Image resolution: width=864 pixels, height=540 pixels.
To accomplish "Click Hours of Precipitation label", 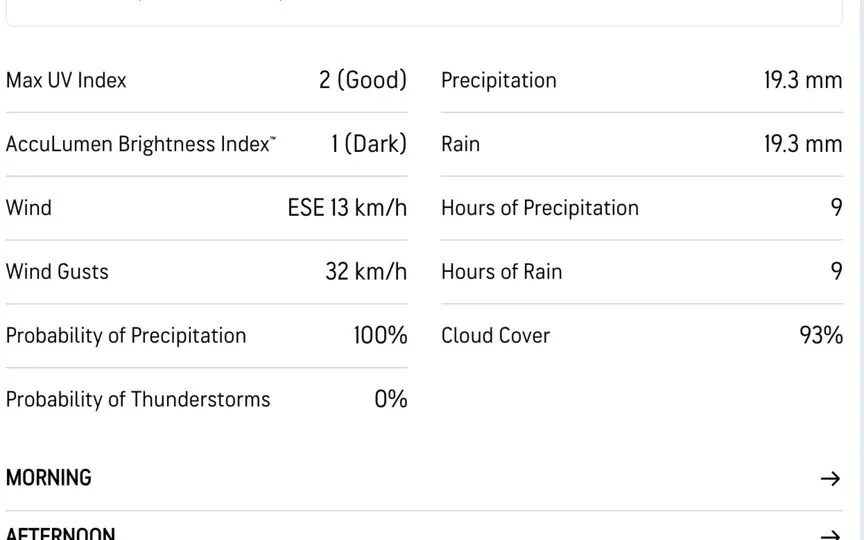I will (x=540, y=208).
